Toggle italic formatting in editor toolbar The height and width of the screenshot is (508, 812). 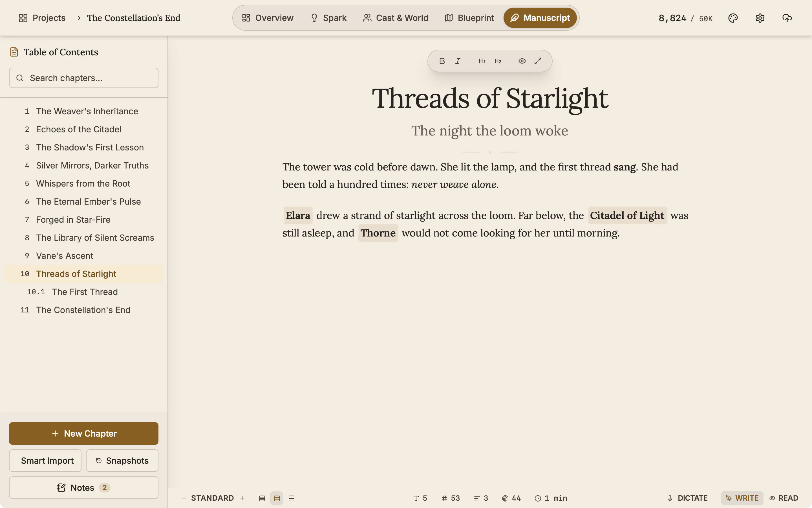pyautogui.click(x=458, y=61)
